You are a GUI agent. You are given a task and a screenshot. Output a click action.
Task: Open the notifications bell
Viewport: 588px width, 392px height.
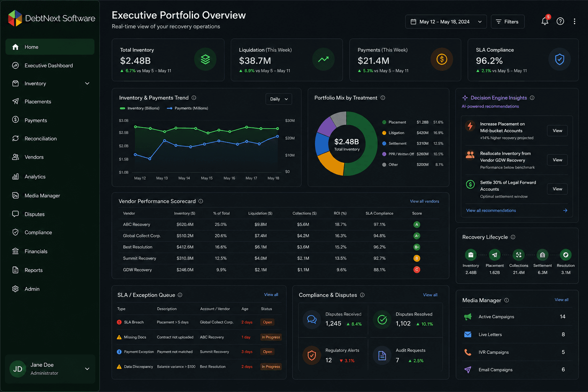545,21
